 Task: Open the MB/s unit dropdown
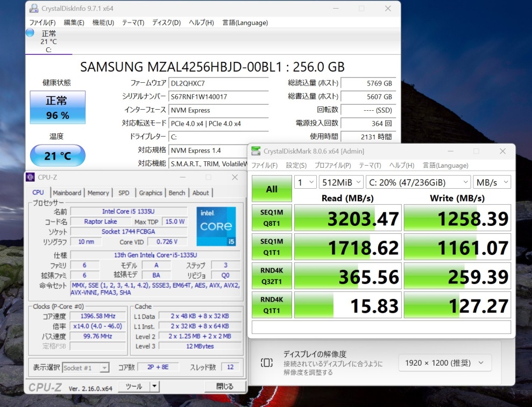(492, 182)
